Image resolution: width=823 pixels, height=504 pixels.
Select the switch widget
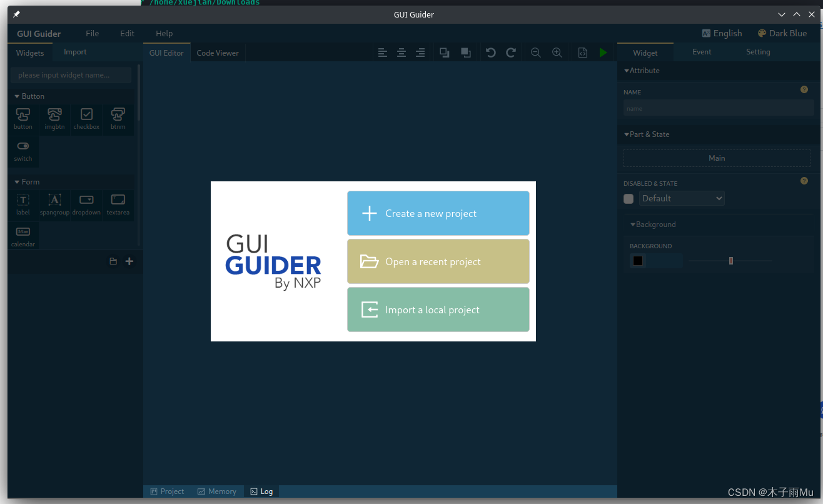point(23,151)
